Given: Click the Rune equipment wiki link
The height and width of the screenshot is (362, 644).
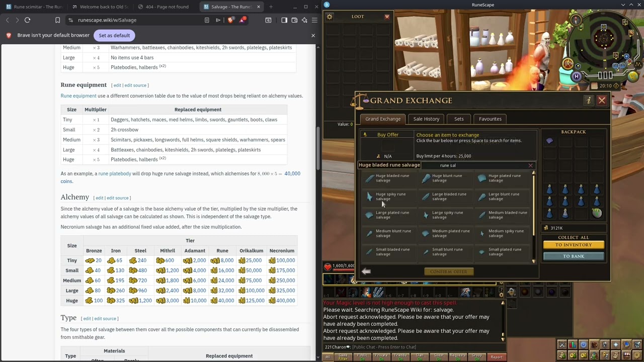Looking at the screenshot, I should pyautogui.click(x=78, y=96).
